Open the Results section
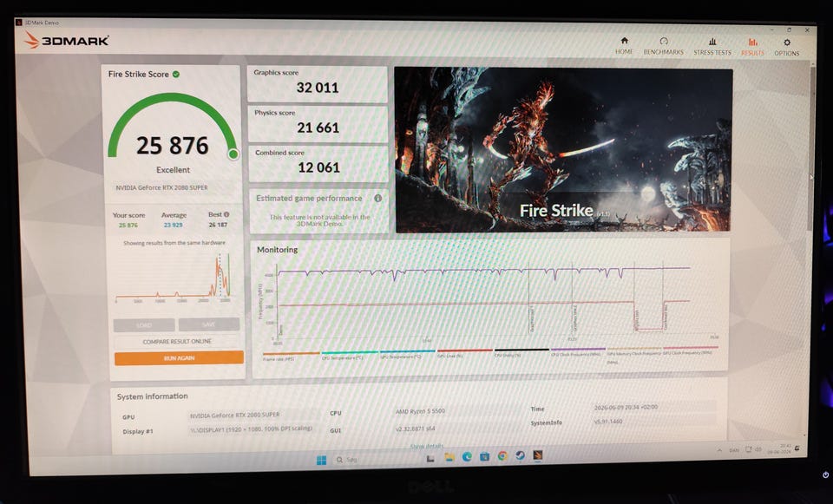Viewport: 833px width, 504px height. click(752, 47)
